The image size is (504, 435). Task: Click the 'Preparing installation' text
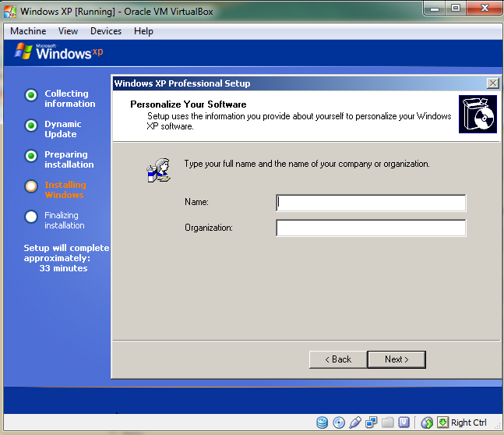click(x=69, y=159)
